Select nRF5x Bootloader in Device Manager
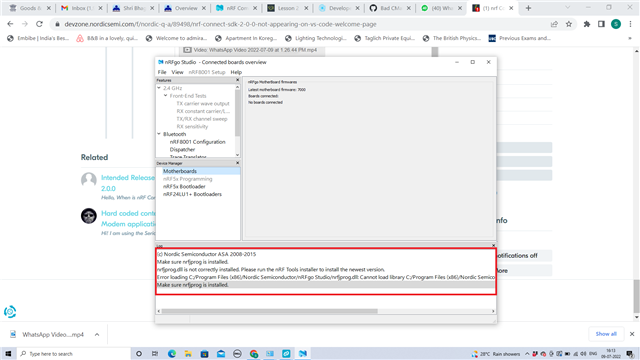The height and width of the screenshot is (360, 640). point(184,187)
